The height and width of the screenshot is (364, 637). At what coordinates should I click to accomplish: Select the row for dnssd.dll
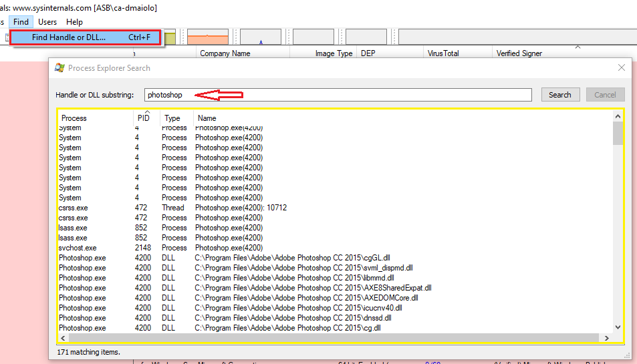pos(335,318)
